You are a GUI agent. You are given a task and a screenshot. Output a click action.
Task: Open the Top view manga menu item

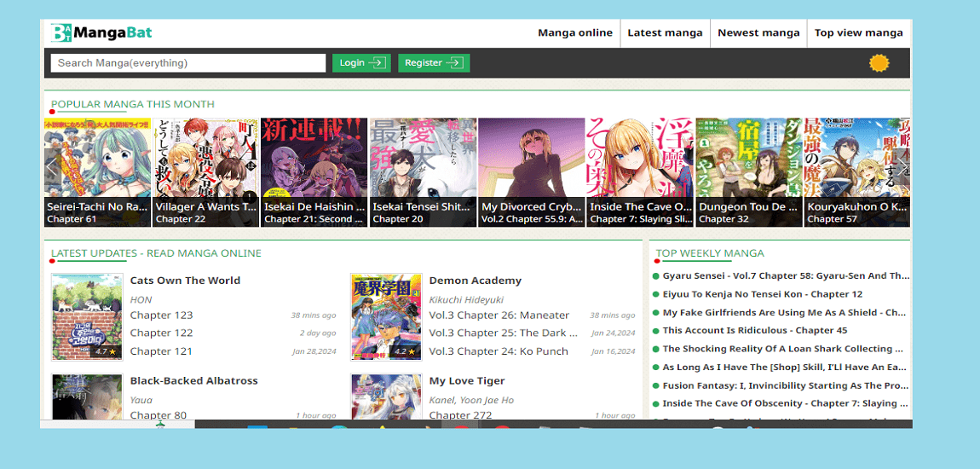pyautogui.click(x=858, y=33)
